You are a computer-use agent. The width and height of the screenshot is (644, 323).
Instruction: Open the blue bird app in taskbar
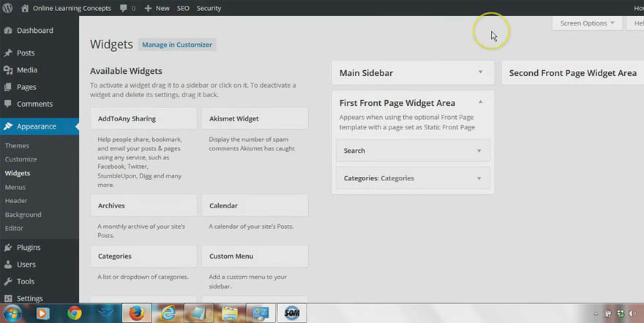pyautogui.click(x=105, y=313)
